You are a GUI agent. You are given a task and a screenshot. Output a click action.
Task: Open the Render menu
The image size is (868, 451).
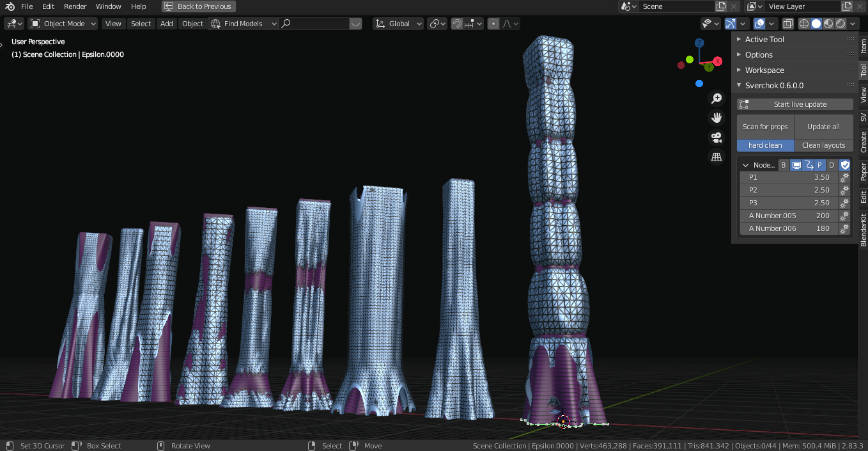pyautogui.click(x=75, y=6)
